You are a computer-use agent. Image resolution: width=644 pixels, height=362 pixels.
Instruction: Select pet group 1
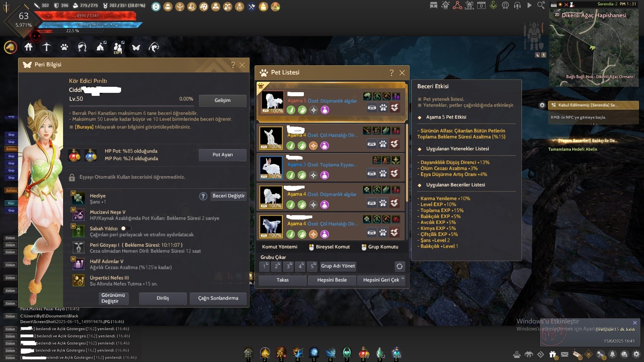[265, 266]
